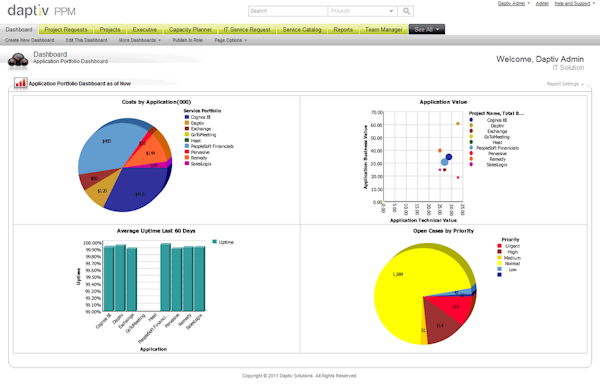
Task: Expand the See All menu
Action: pos(427,29)
